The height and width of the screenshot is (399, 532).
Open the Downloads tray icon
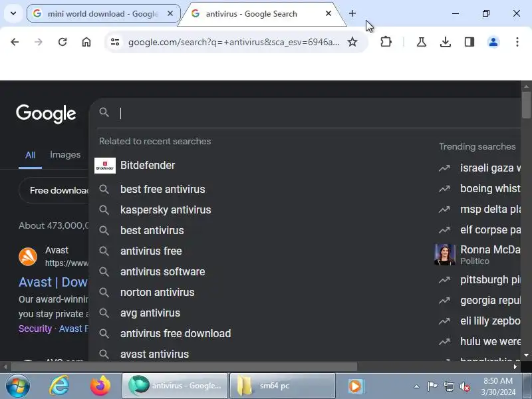[x=445, y=42]
